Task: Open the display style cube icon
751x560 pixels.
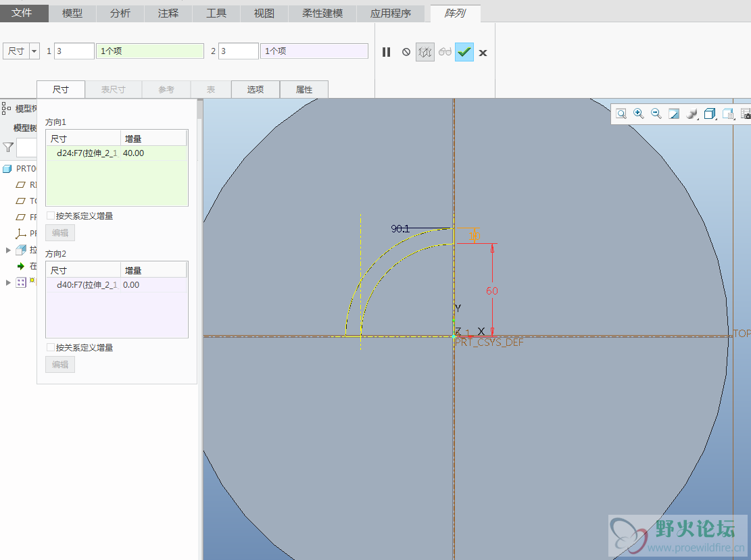Action: (x=710, y=114)
